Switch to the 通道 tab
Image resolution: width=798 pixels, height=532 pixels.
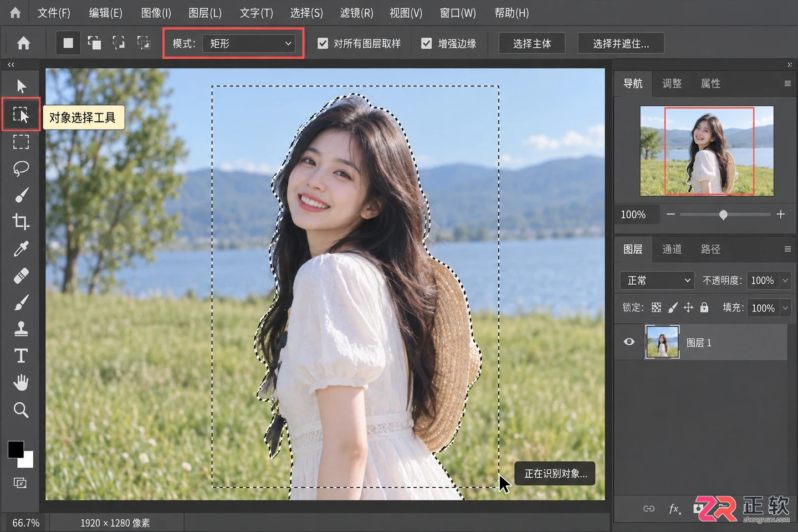pos(672,249)
